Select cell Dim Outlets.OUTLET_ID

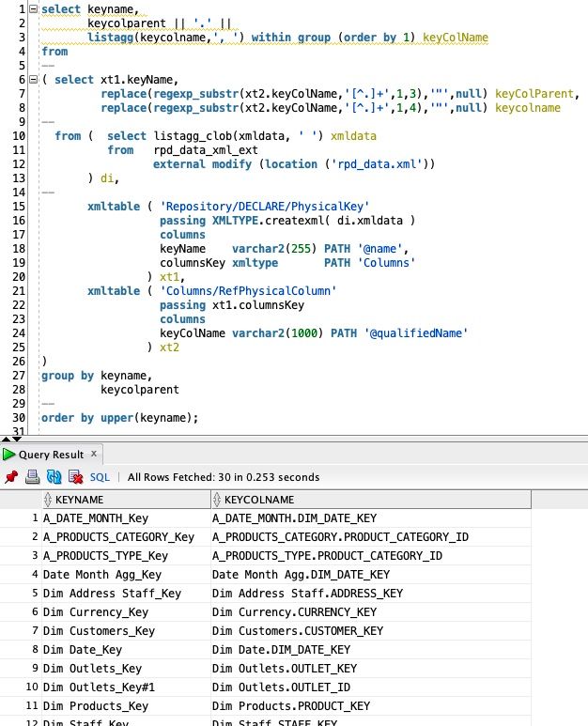371,687
